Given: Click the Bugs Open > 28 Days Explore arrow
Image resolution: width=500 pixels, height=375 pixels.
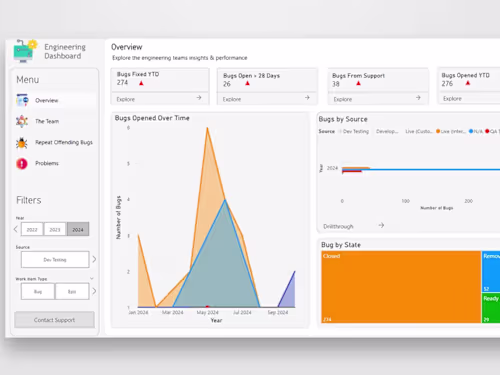Looking at the screenshot, I should (307, 98).
